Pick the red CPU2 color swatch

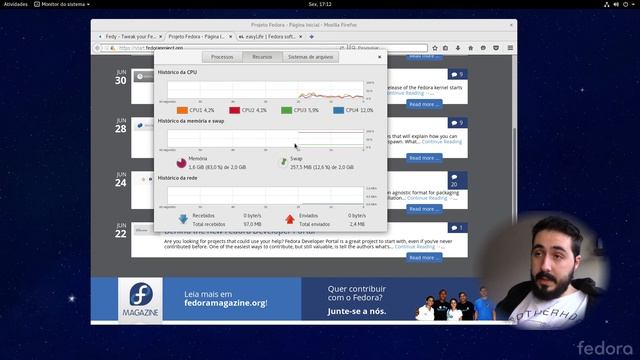234,110
